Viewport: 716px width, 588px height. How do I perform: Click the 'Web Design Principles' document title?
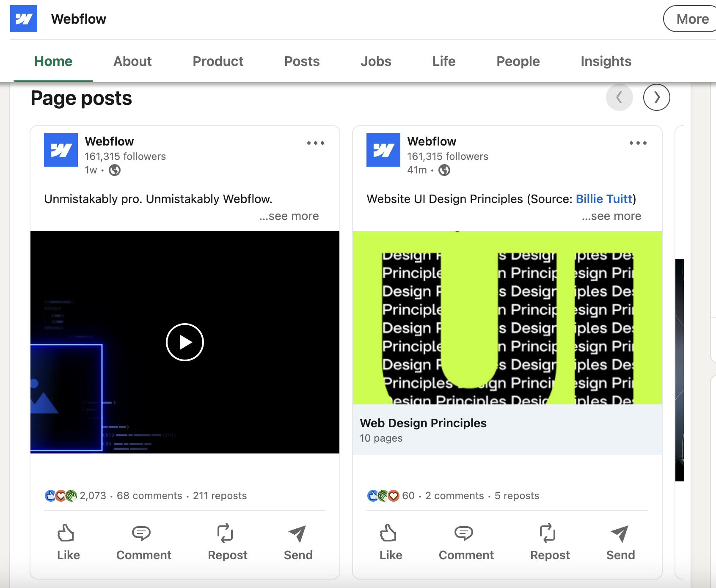click(423, 423)
